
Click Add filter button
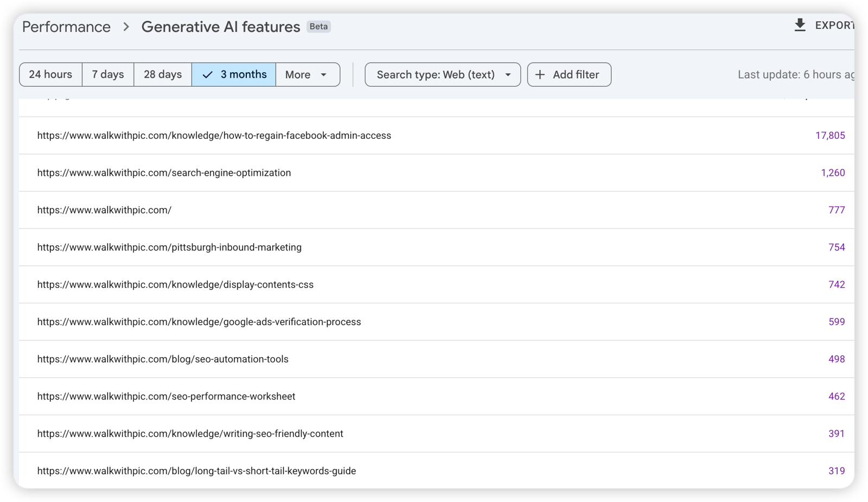click(x=569, y=75)
